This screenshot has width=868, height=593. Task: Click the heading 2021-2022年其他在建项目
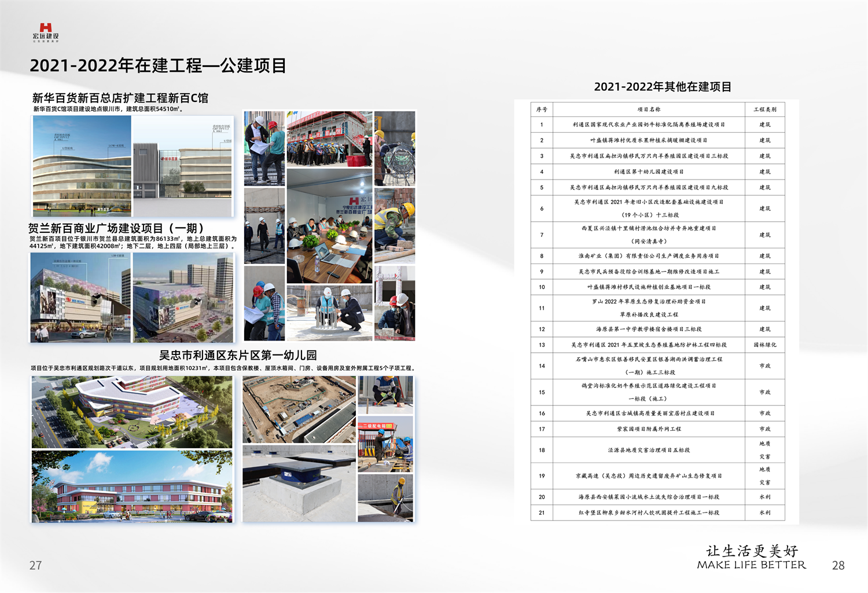663,87
